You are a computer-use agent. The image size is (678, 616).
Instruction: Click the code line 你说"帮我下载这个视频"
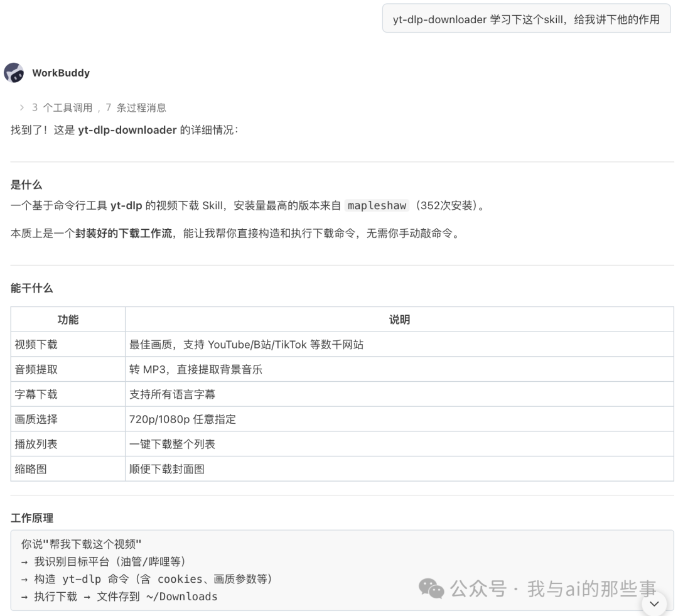click(81, 544)
